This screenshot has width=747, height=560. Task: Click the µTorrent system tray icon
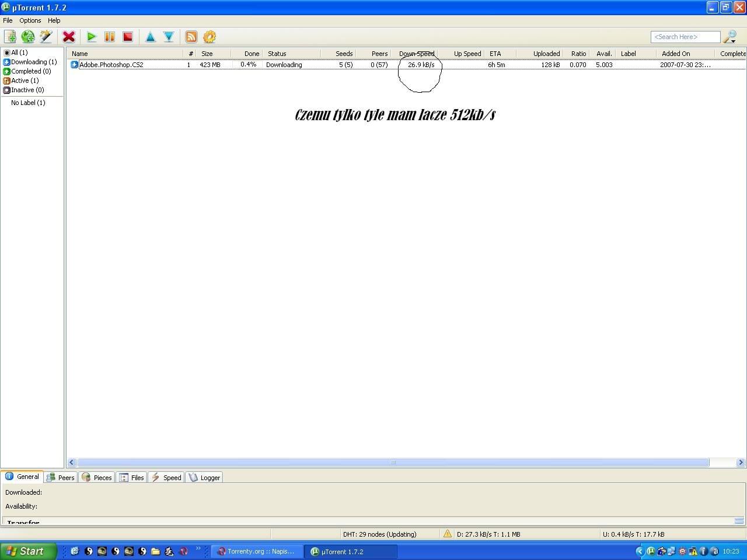pos(651,551)
